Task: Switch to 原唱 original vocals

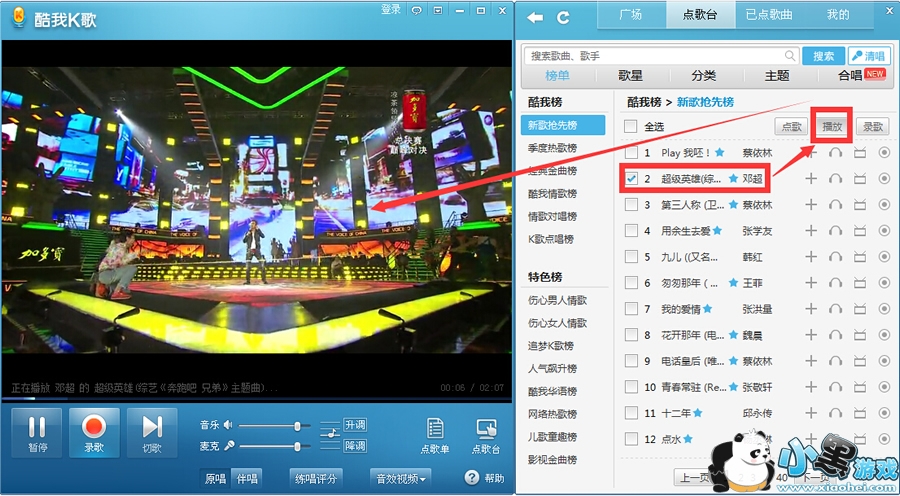Action: click(215, 478)
